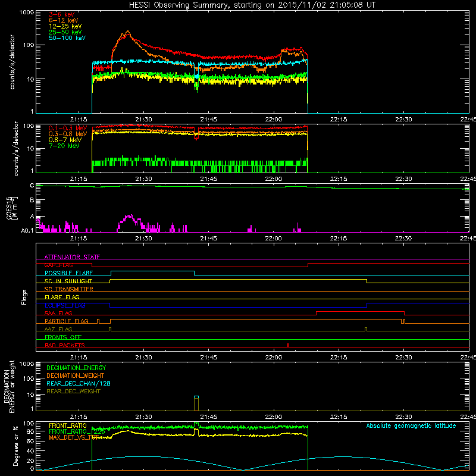Click the Flags vertical axis title
Screen dimensions: 476x476
24,297
